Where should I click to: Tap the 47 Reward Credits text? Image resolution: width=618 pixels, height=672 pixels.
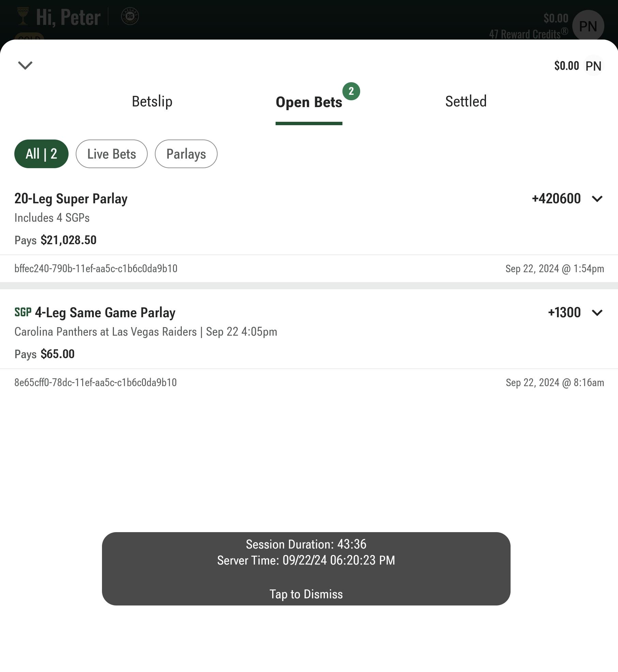pyautogui.click(x=528, y=34)
